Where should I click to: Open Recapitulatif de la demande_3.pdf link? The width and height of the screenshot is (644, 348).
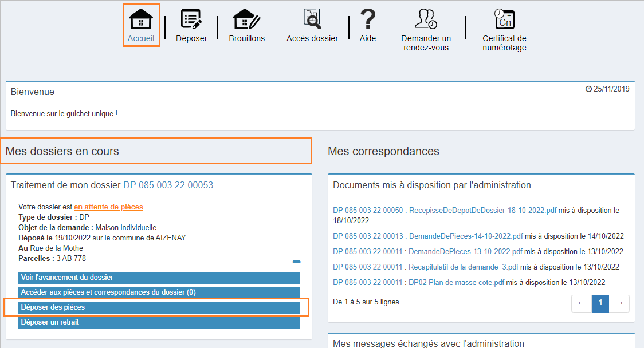click(464, 267)
